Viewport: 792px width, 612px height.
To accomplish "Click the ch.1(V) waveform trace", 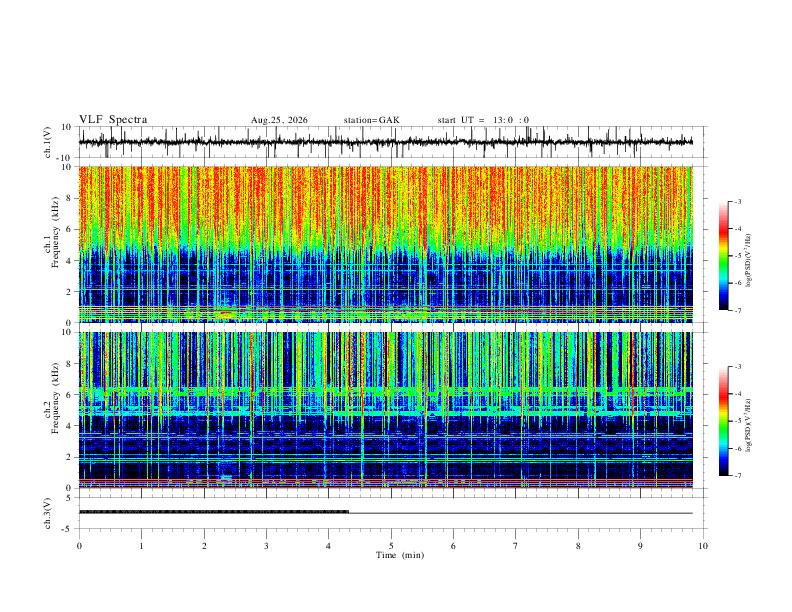I will point(385,142).
